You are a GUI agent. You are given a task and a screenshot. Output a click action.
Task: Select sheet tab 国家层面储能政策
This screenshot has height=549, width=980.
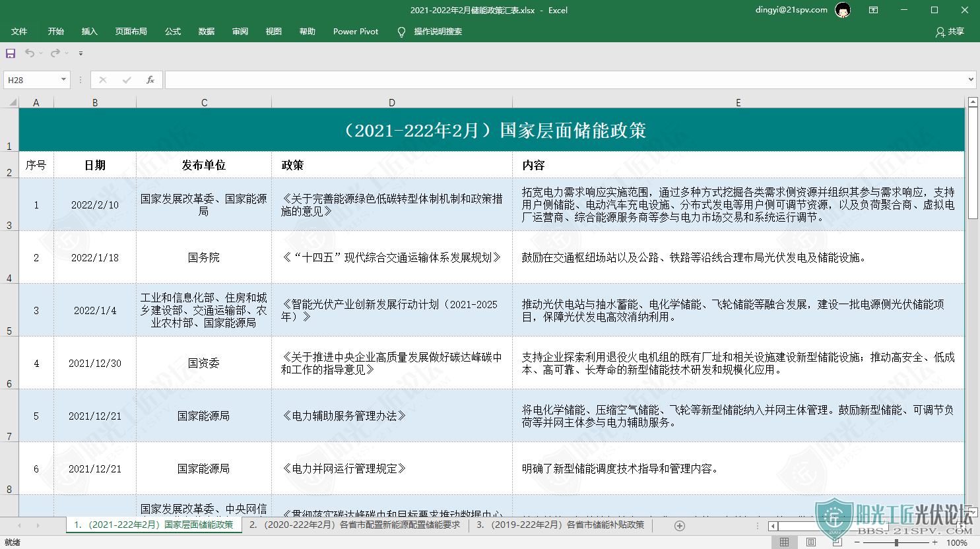(154, 525)
